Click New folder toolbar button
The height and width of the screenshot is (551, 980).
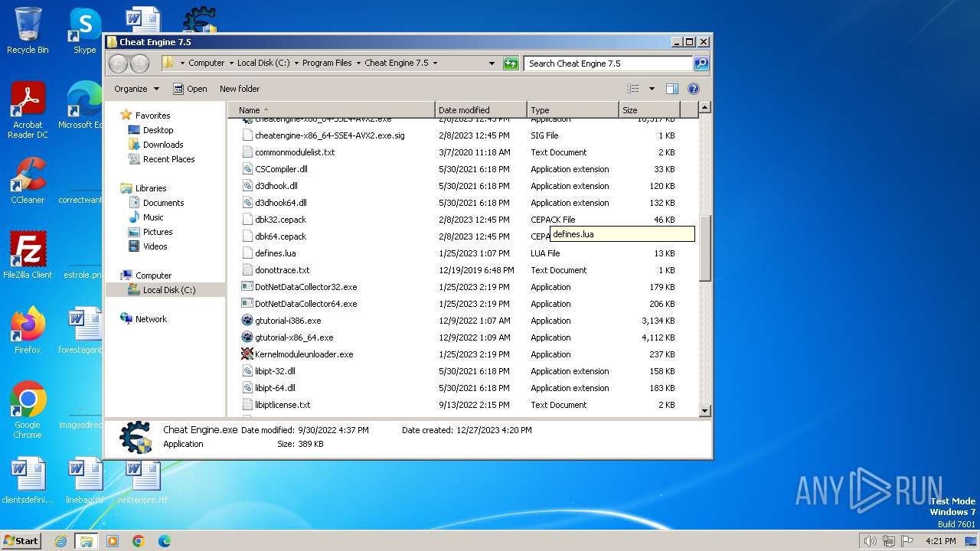[x=240, y=89]
